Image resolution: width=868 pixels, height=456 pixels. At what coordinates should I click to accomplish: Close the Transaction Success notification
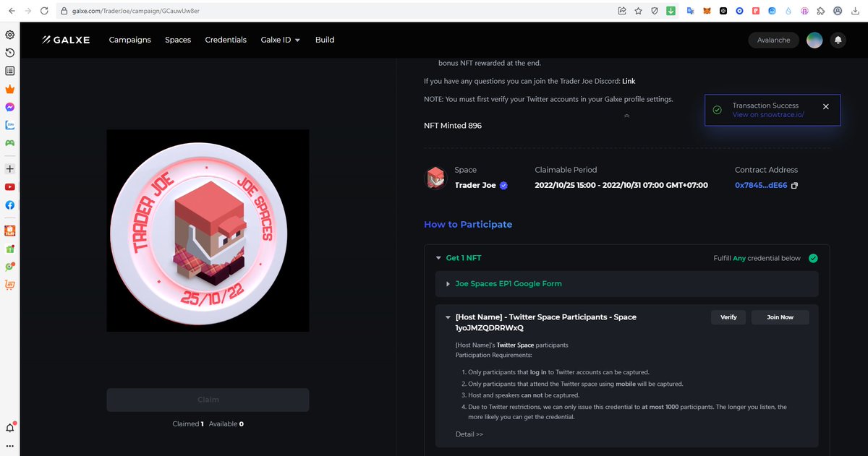click(x=826, y=106)
